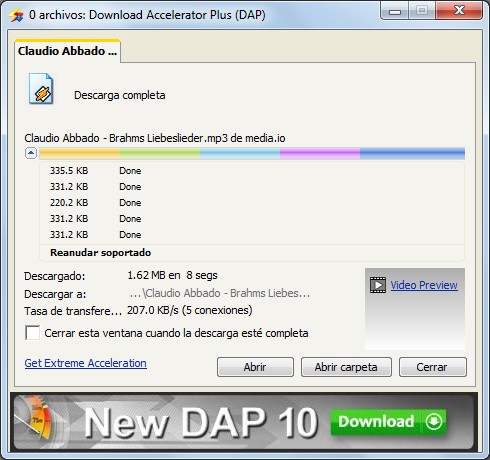Click the green progress bar segment
490x460 pixels.
160,153
